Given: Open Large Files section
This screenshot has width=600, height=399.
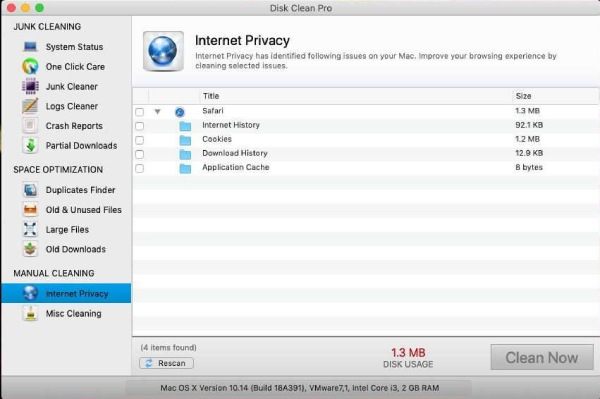Looking at the screenshot, I should [x=66, y=230].
